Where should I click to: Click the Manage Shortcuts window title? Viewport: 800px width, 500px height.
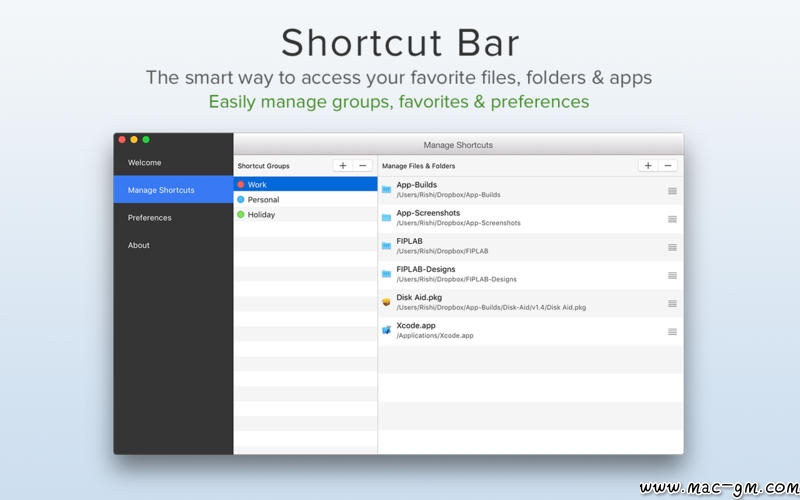458,145
